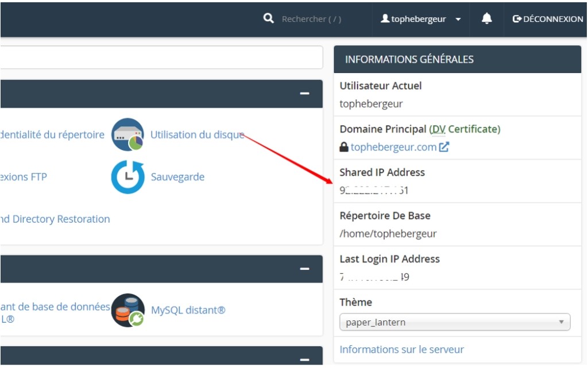Open the MySQL distant® link
The image size is (588, 371).
click(x=188, y=310)
